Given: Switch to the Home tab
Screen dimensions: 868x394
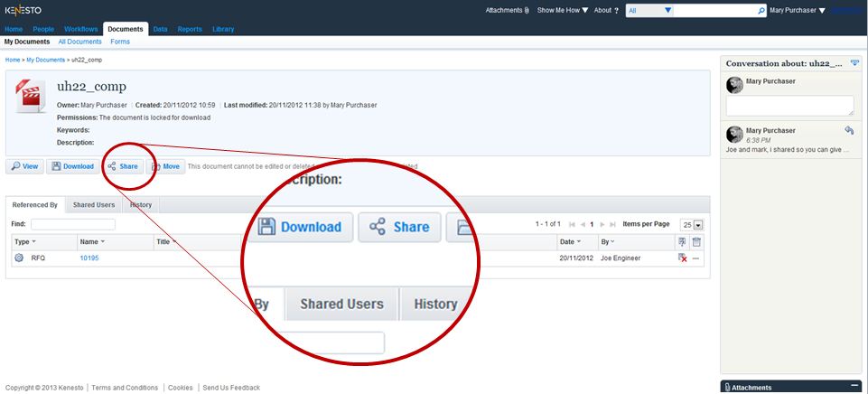Looking at the screenshot, I should pyautogui.click(x=14, y=29).
